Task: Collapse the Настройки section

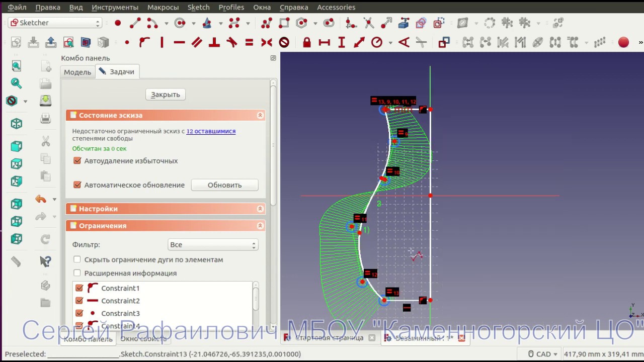Action: (x=260, y=209)
